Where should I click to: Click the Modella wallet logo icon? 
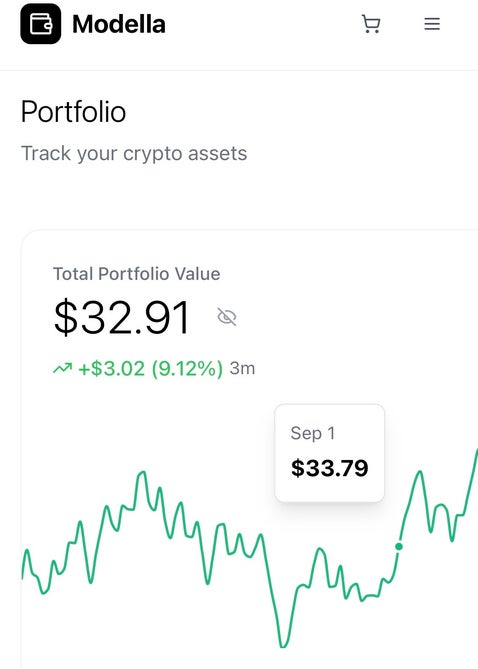tap(41, 24)
